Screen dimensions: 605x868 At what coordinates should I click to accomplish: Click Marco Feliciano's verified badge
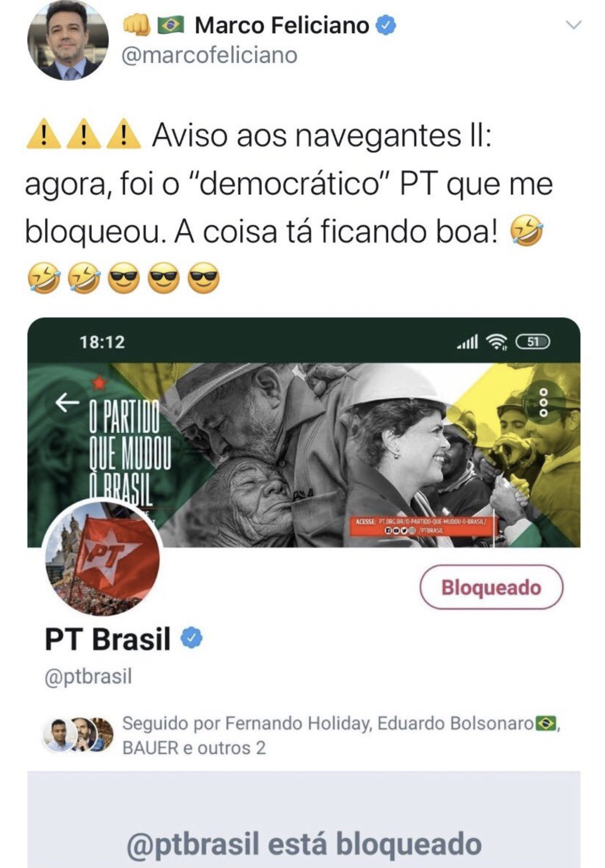[385, 26]
